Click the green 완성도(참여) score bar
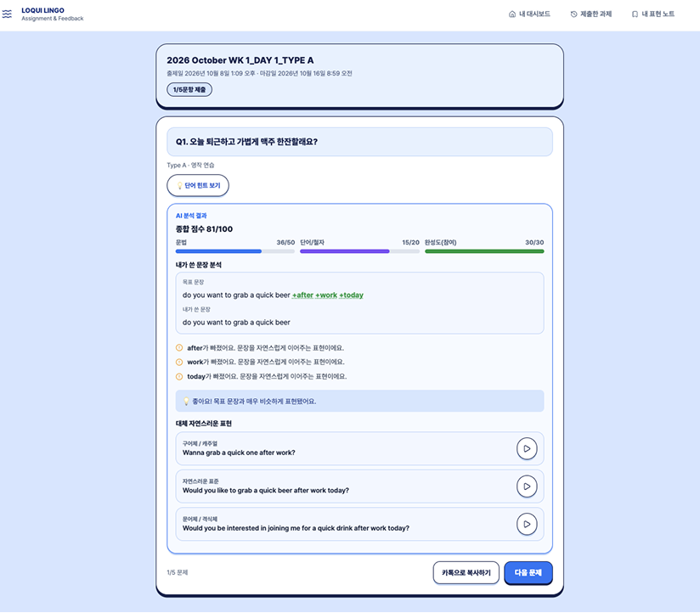This screenshot has width=700, height=613. (x=484, y=251)
